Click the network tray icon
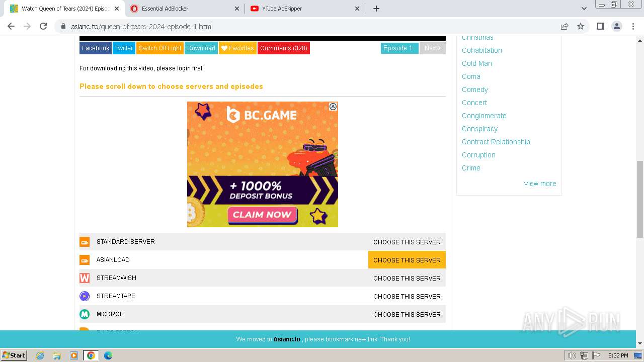Screen dimensions: 644x362 coord(584,355)
